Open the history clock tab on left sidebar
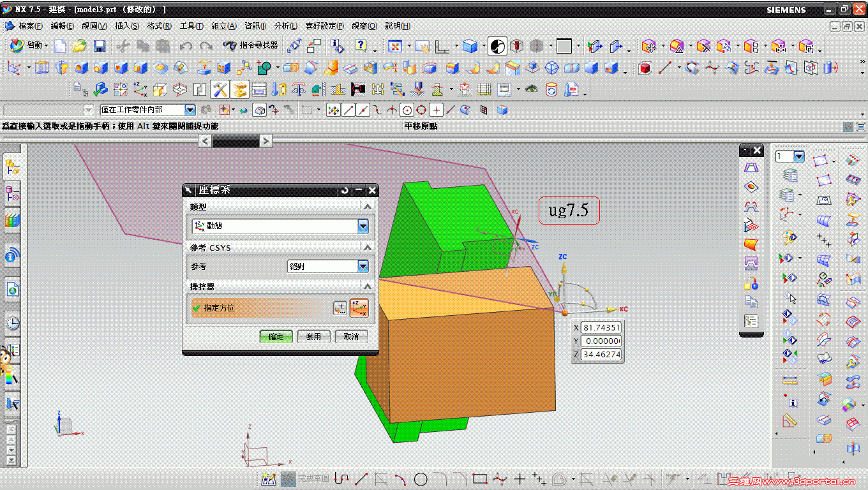Viewport: 868px width, 490px height. pos(12,322)
